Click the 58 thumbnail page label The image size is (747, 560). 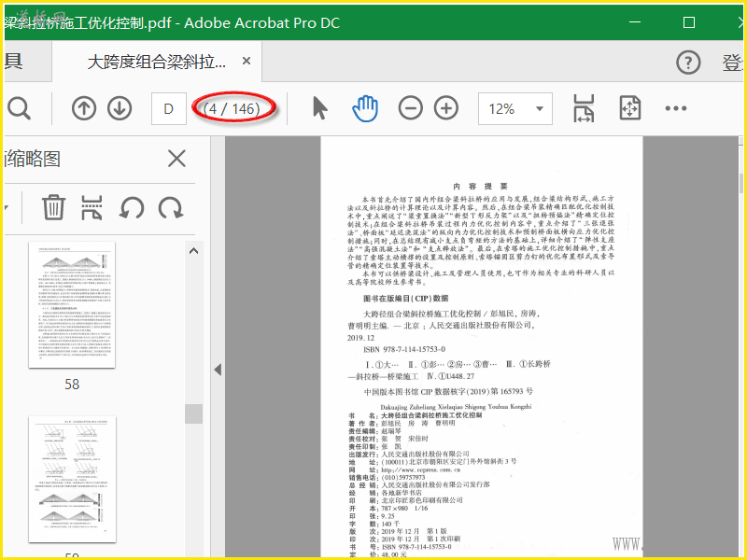pyautogui.click(x=72, y=384)
